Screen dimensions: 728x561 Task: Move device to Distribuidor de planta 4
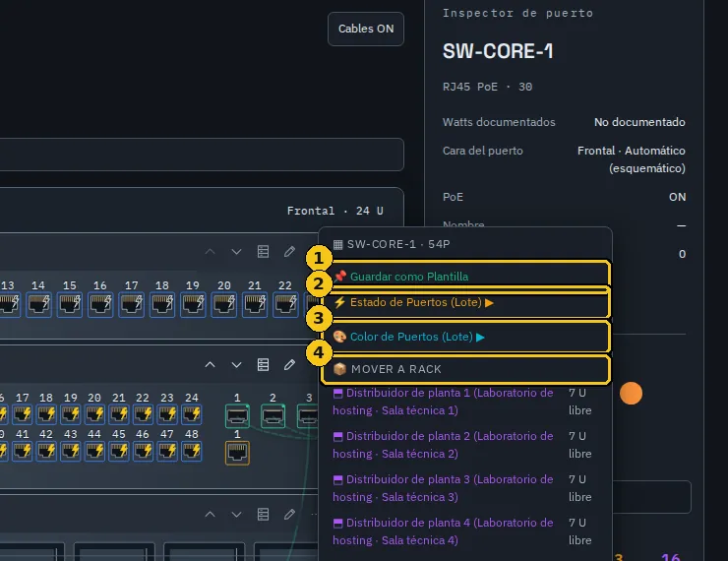(464, 531)
